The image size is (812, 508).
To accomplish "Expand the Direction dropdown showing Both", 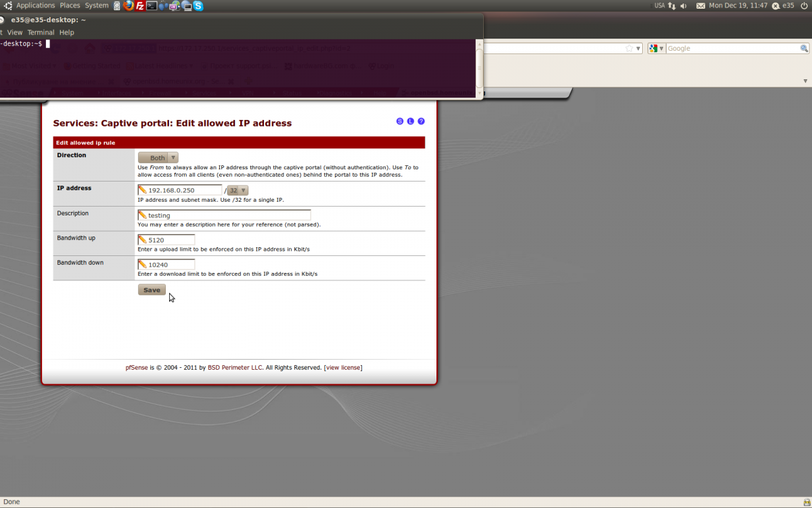I will tap(158, 158).
